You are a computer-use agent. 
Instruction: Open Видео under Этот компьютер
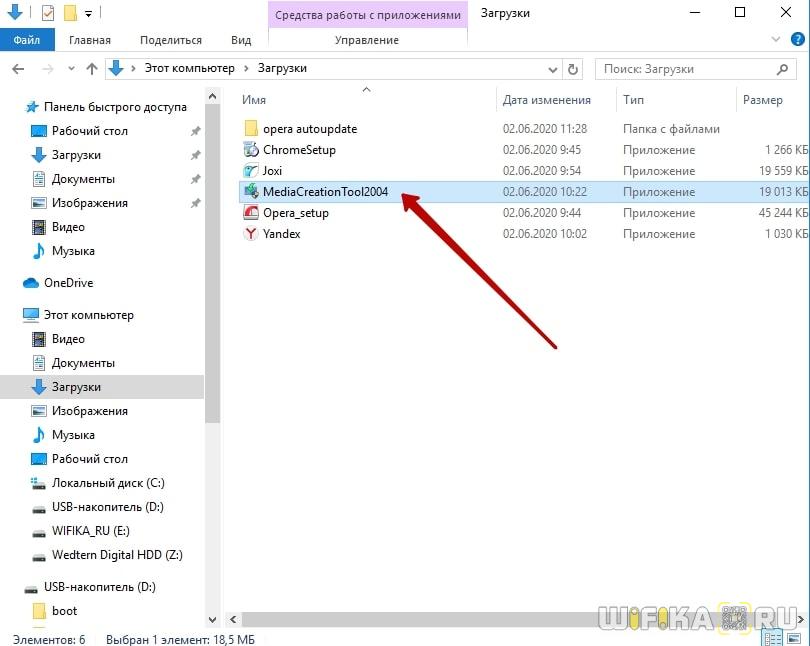(x=68, y=339)
